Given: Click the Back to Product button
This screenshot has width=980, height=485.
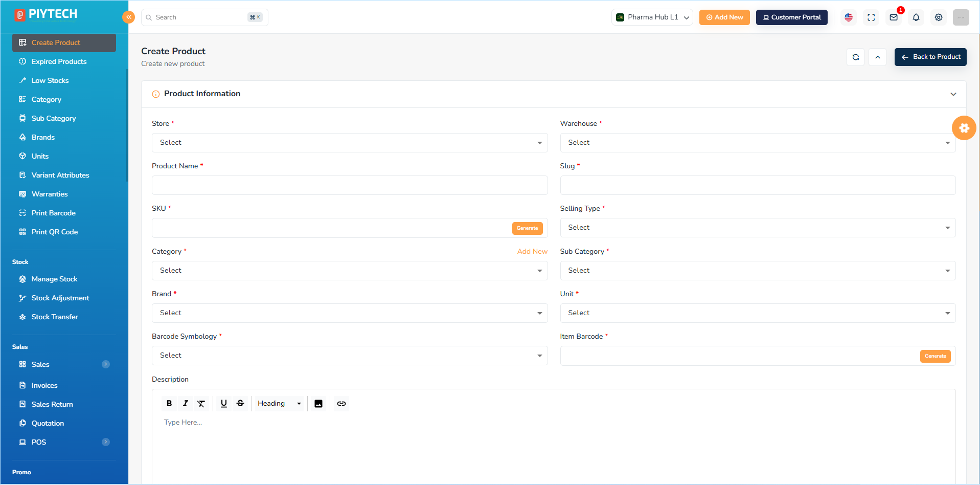Looking at the screenshot, I should point(930,57).
